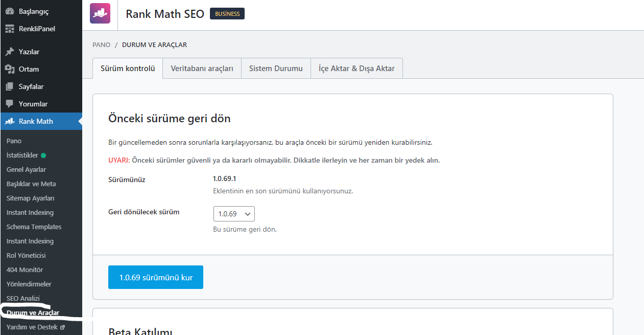Open Schema Templates
The width and height of the screenshot is (644, 335).
(x=34, y=227)
